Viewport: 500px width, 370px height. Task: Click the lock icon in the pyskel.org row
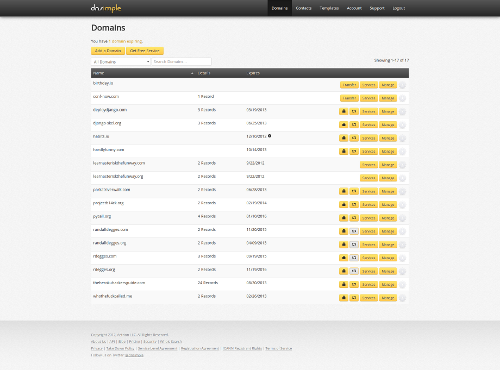pyautogui.click(x=343, y=218)
